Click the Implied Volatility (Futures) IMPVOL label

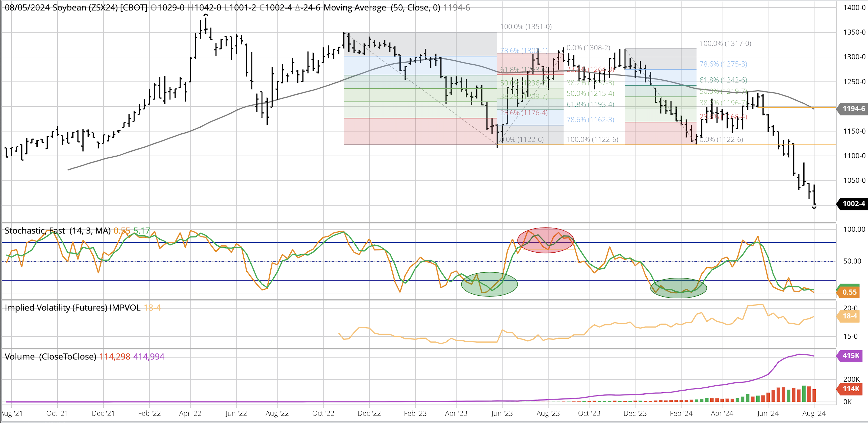73,308
